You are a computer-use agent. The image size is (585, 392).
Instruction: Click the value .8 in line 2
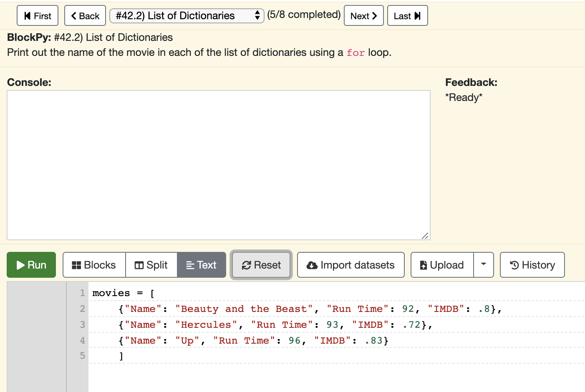(x=484, y=309)
